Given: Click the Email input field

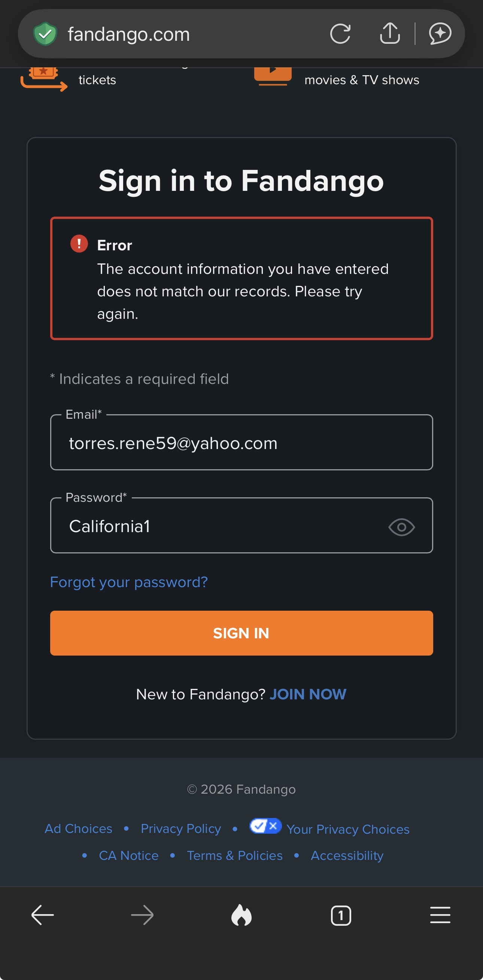Looking at the screenshot, I should 241,442.
